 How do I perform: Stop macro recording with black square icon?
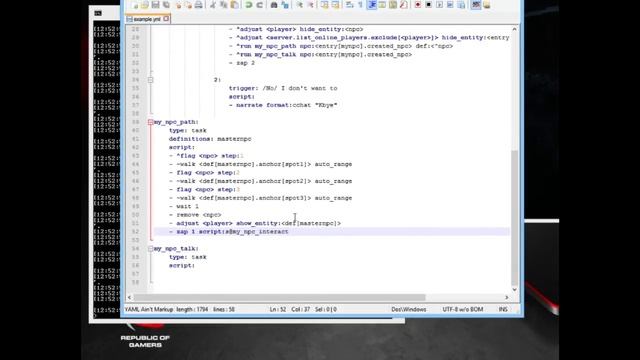429,5
